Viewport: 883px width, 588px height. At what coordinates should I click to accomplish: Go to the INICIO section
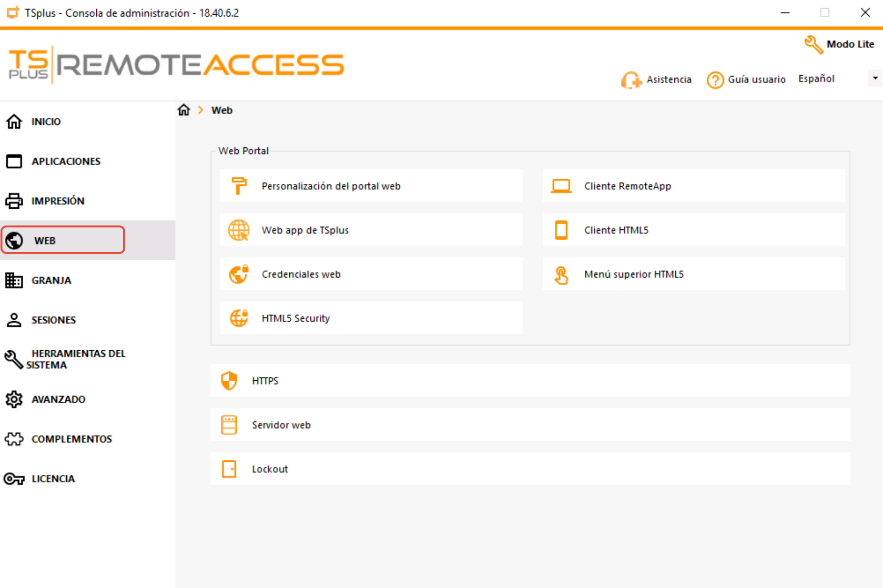pos(87,121)
